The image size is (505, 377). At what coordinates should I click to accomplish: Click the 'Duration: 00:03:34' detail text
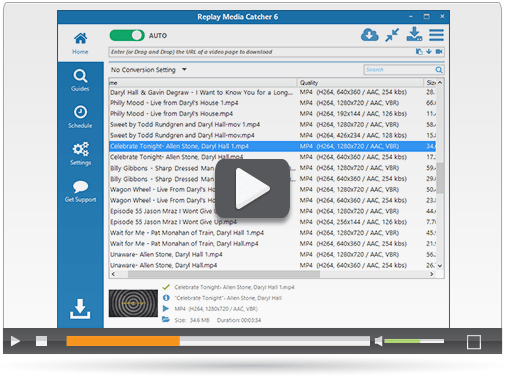239,320
